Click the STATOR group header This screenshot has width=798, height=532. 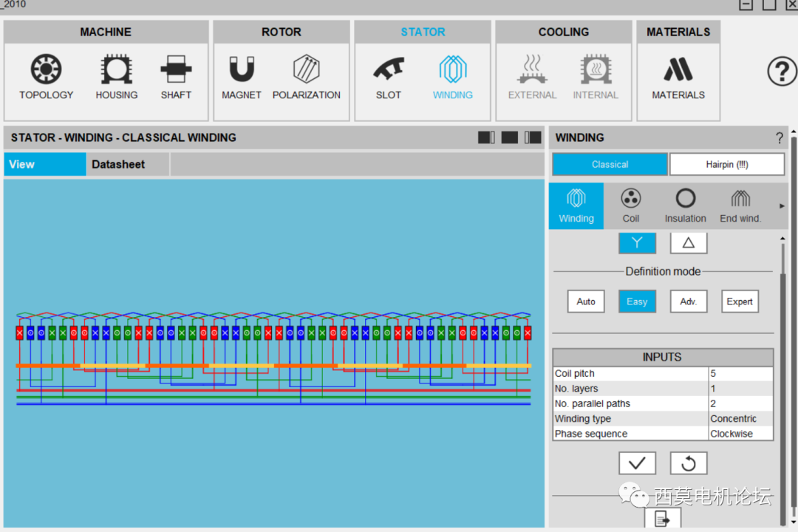click(423, 32)
